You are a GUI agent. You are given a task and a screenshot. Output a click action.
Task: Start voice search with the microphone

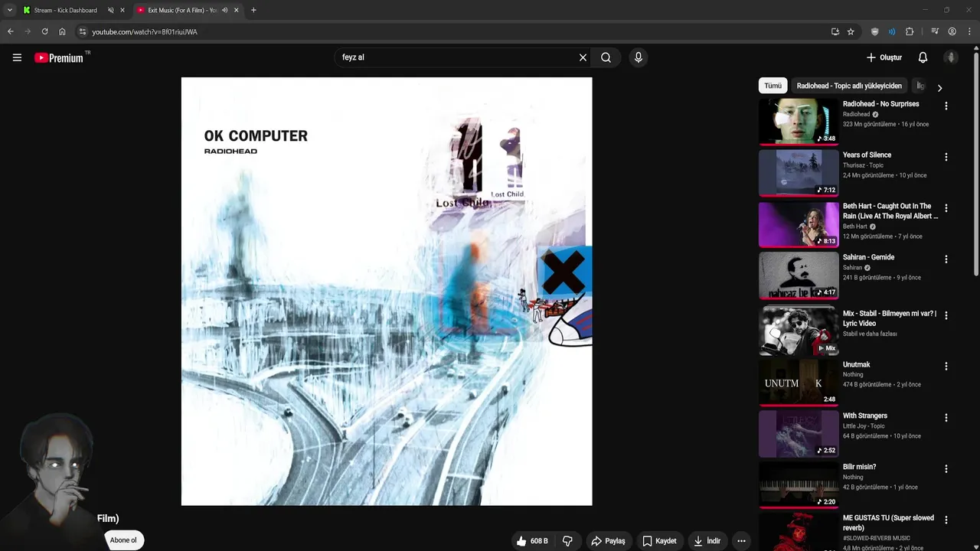click(x=638, y=57)
